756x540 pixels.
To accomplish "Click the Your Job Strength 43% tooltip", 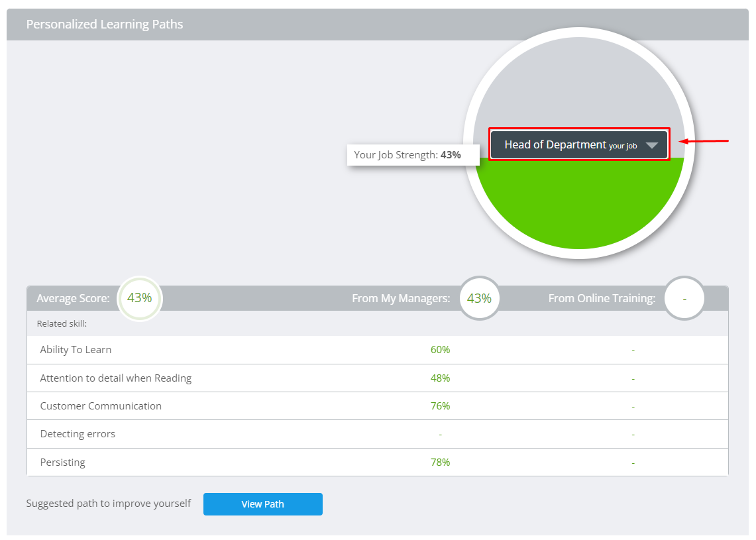I will coord(407,155).
